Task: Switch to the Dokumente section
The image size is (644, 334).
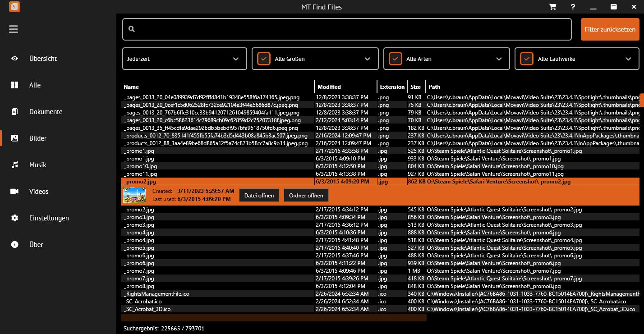Action: click(46, 112)
